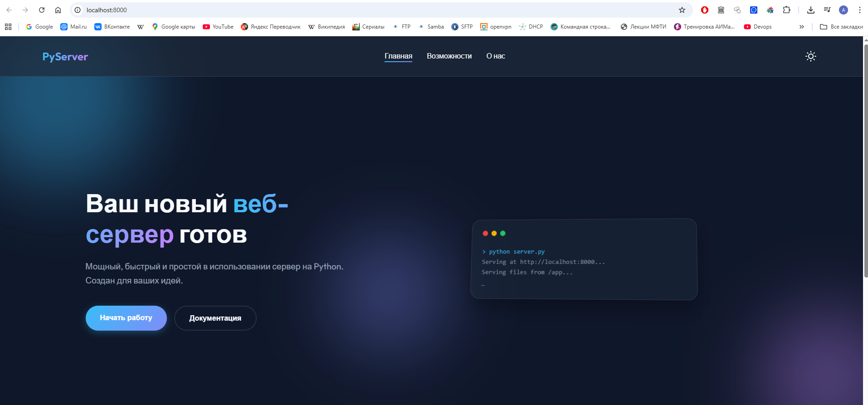Screen dimensions: 868x405
Task: Open the YouTube bookmark
Action: point(218,27)
